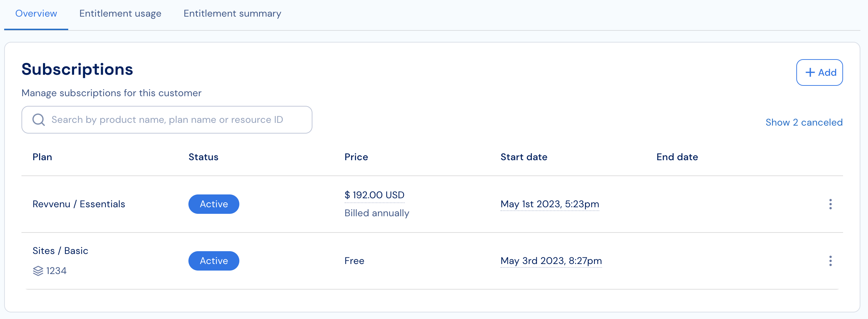Click Active badge for Revvenu / Essentials
The height and width of the screenshot is (319, 868).
214,204
